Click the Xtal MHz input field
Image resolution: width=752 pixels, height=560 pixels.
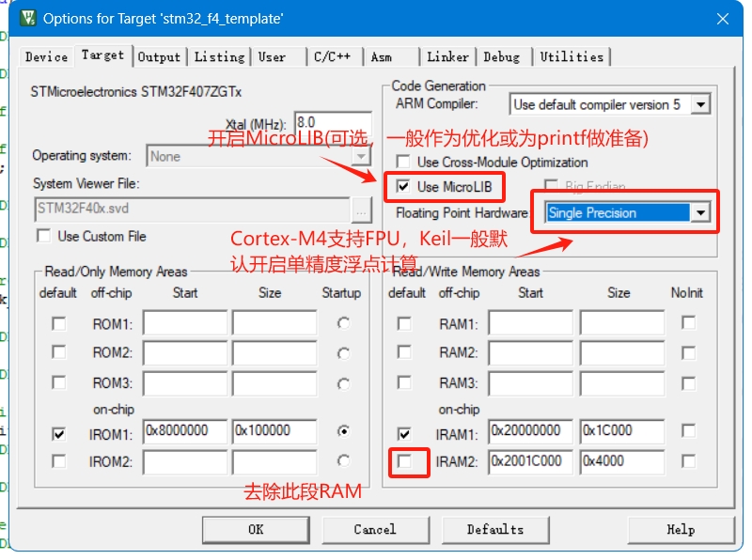(333, 123)
